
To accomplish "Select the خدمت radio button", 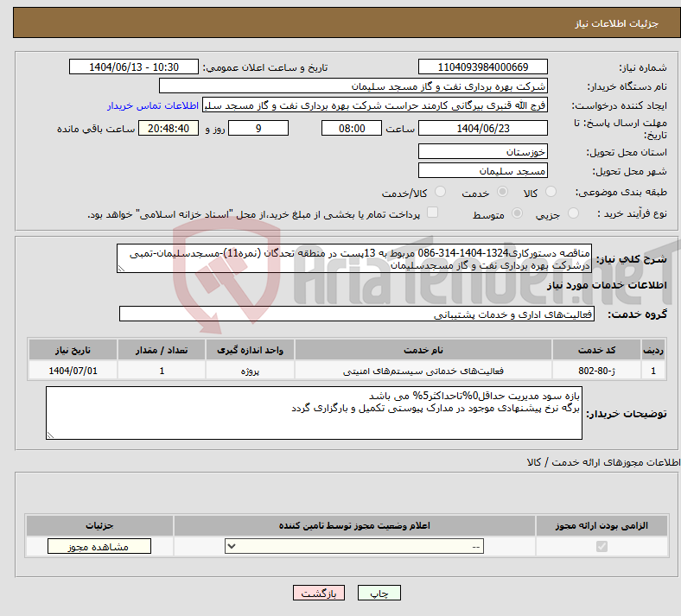I will 502,192.
